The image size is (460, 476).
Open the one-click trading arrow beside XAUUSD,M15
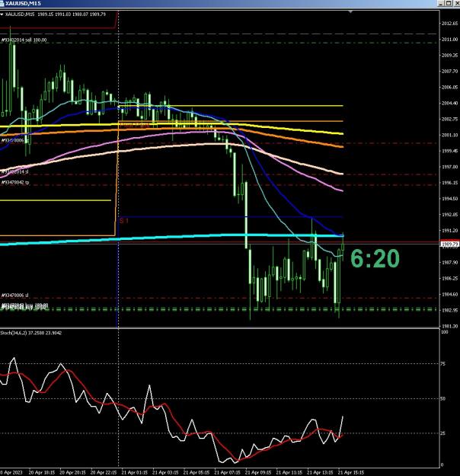tap(2, 14)
